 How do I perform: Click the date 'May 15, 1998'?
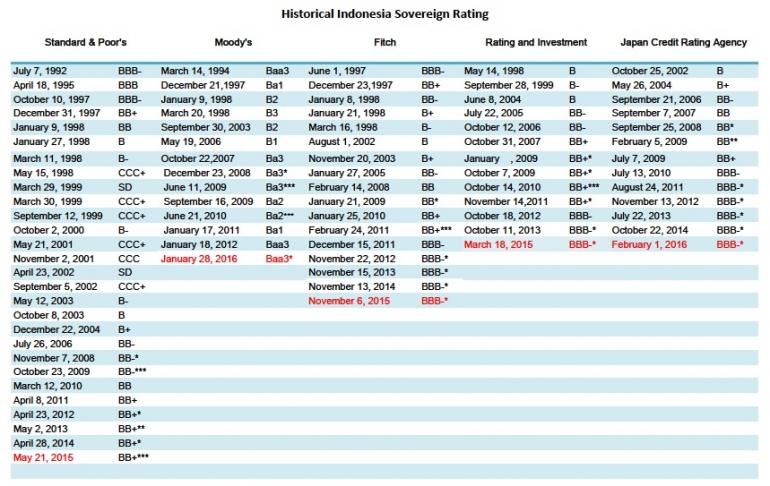[43, 173]
